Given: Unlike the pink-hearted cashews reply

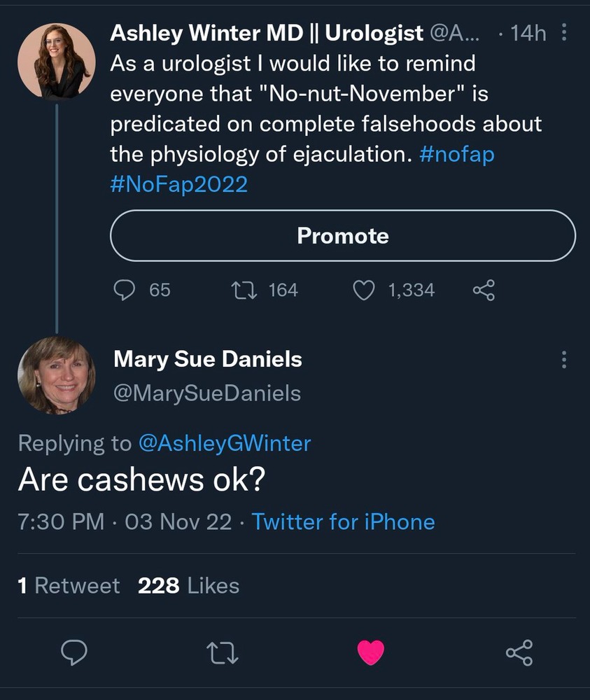Looking at the screenshot, I should (371, 652).
